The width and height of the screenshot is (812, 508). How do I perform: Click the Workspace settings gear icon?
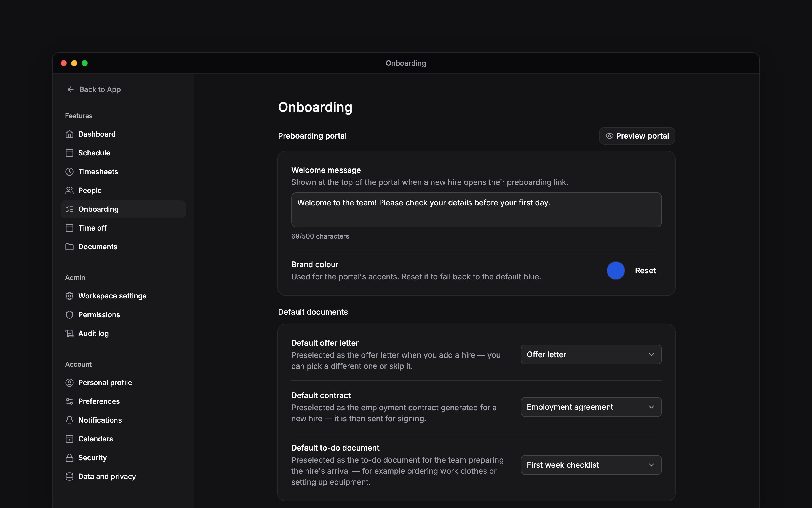[70, 296]
